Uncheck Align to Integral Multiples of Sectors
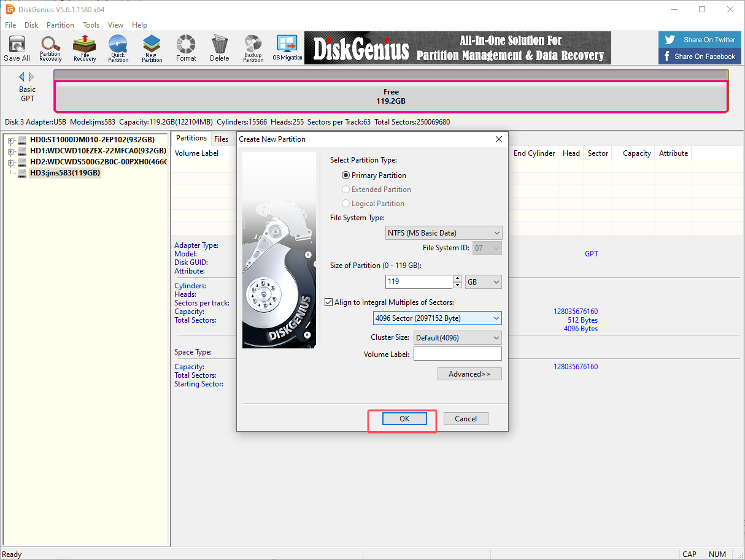This screenshot has height=560, width=745. pos(328,302)
